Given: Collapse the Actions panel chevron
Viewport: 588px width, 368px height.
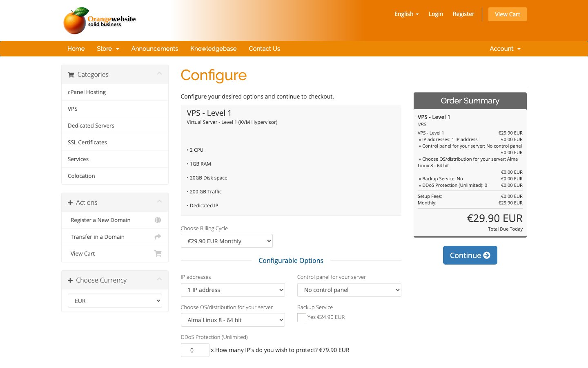Looking at the screenshot, I should [159, 202].
